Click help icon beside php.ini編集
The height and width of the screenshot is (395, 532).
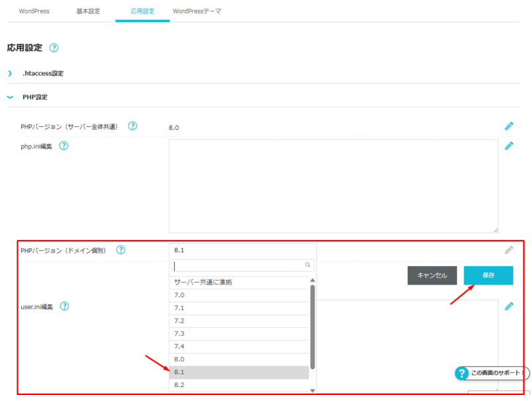(x=64, y=146)
